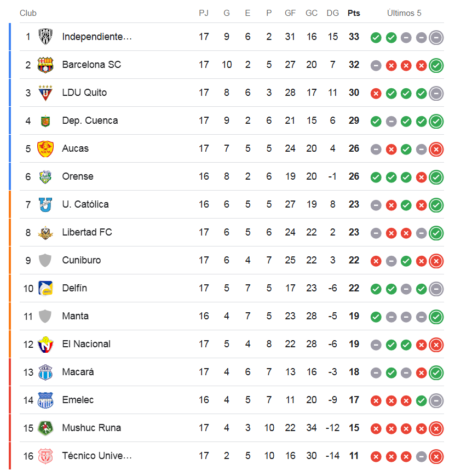Select the Técnico Universitario row name

97,456
